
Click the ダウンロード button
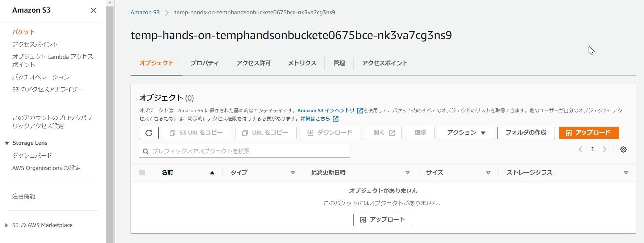coord(331,133)
